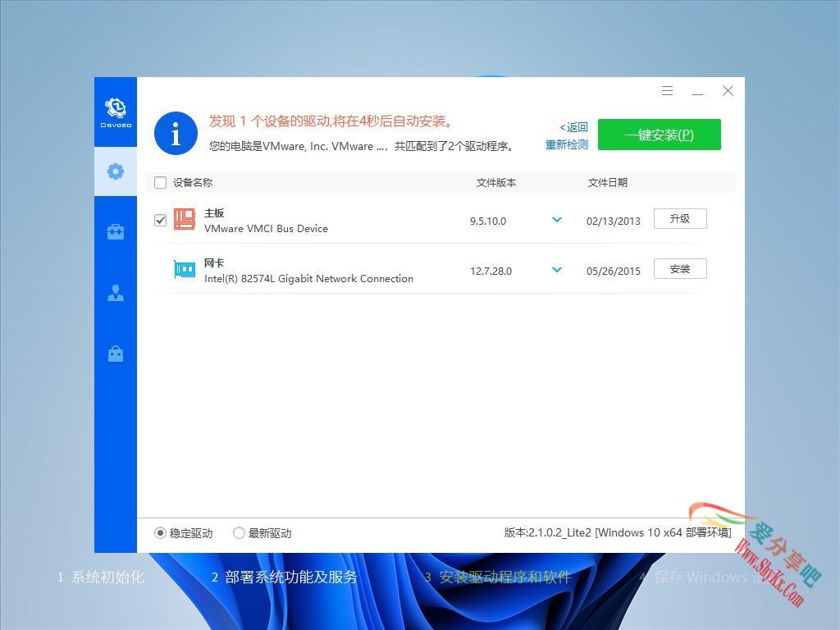Screen dimensions: 840x630
Task: Click the 网卡 category label
Action: point(214,263)
